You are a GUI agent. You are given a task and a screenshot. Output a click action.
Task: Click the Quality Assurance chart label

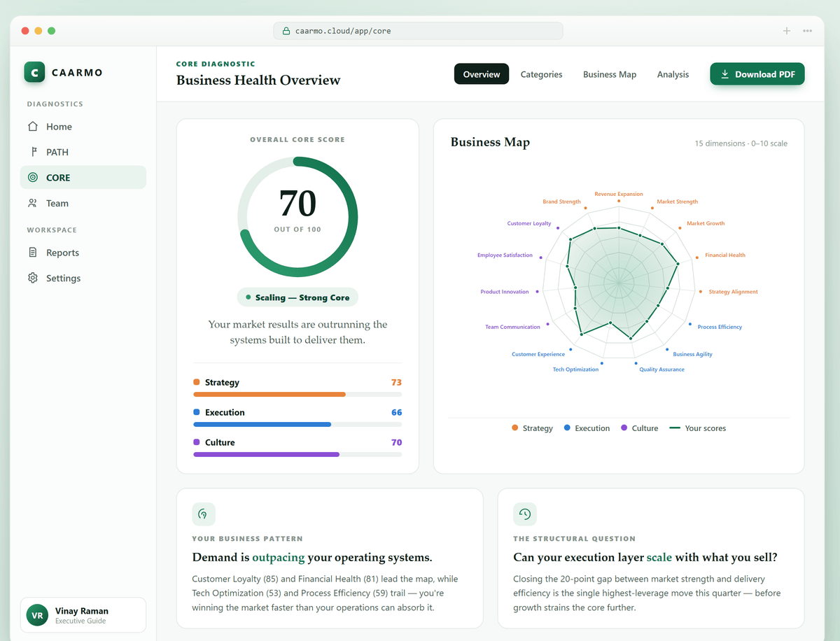pos(661,369)
